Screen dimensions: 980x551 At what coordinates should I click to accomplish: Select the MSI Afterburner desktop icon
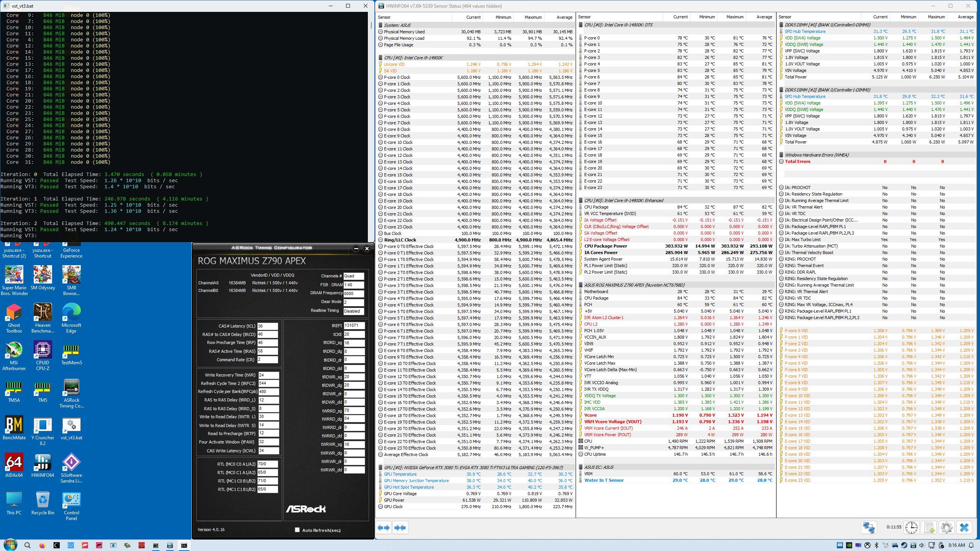coord(14,355)
